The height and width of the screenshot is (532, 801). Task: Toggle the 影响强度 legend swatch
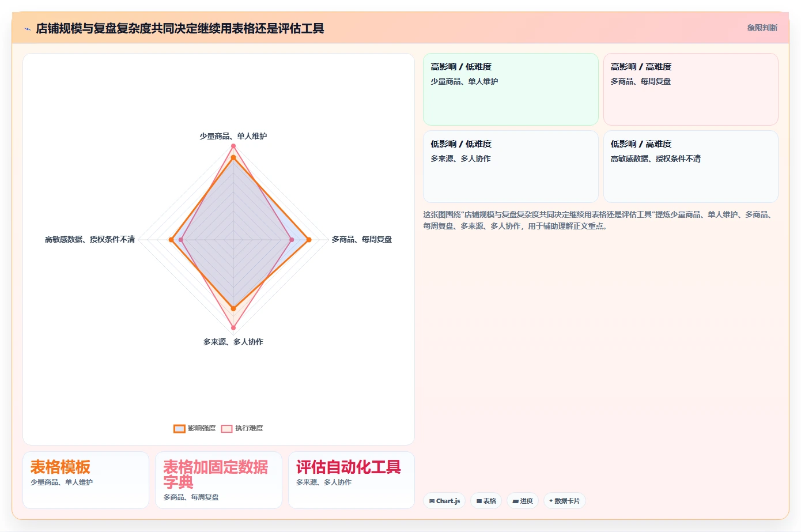coord(179,428)
